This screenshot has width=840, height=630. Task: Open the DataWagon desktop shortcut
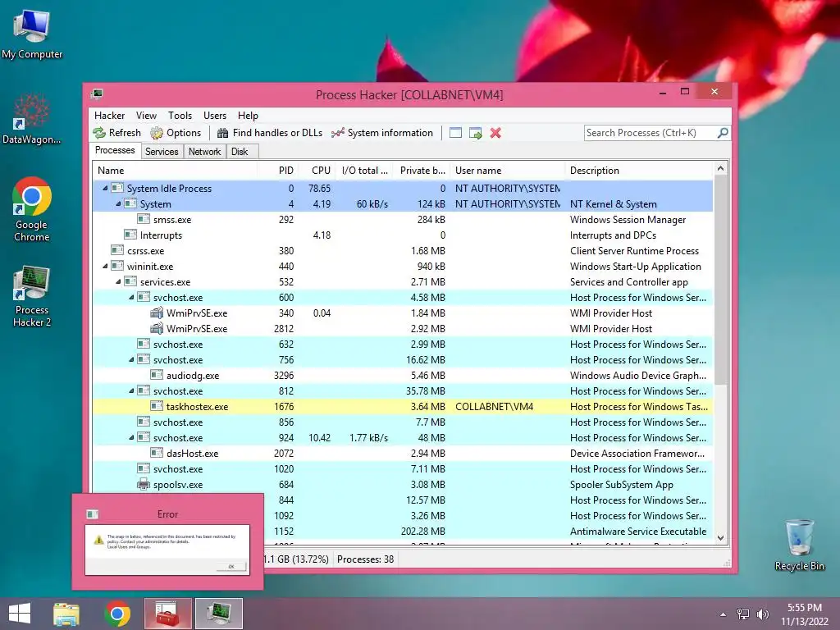pyautogui.click(x=31, y=119)
